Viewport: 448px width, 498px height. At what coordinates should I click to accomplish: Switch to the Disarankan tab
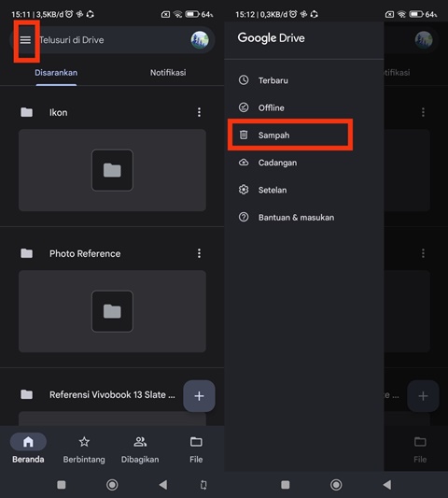pos(56,73)
